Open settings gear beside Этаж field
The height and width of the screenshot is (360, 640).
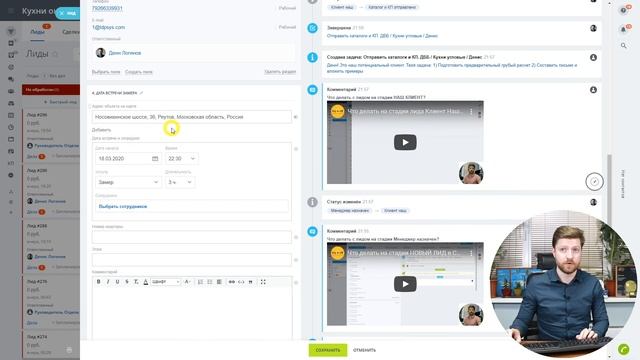[296, 260]
